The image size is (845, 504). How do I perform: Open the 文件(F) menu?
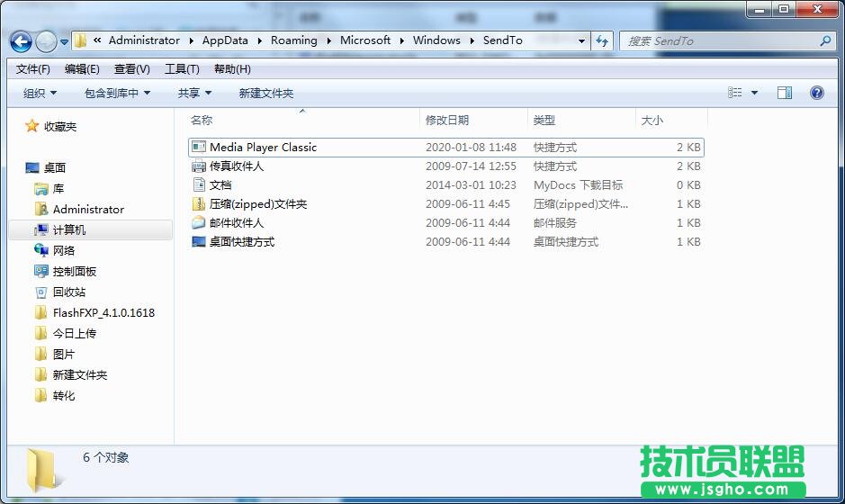point(33,69)
